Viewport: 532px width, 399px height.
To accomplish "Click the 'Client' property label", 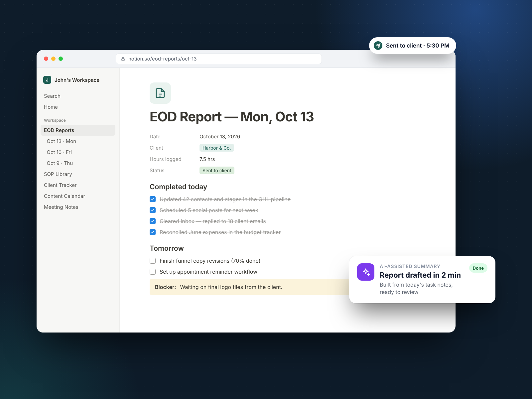I will coord(156,148).
